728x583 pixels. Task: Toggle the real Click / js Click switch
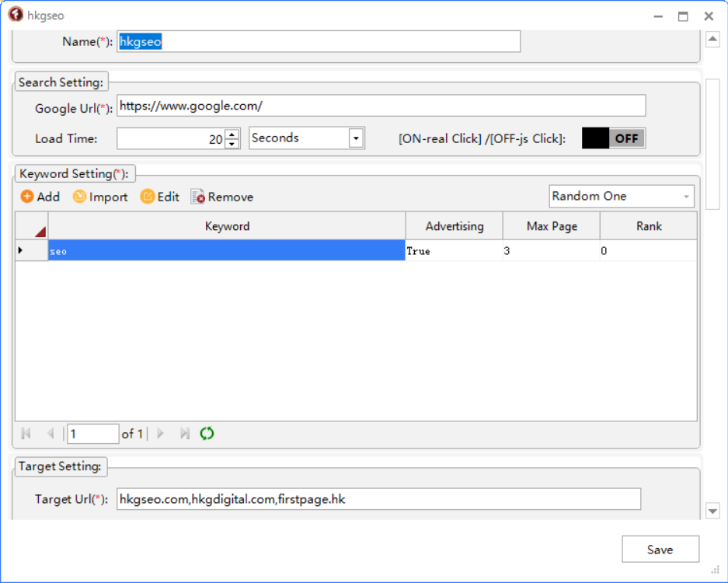[x=613, y=138]
